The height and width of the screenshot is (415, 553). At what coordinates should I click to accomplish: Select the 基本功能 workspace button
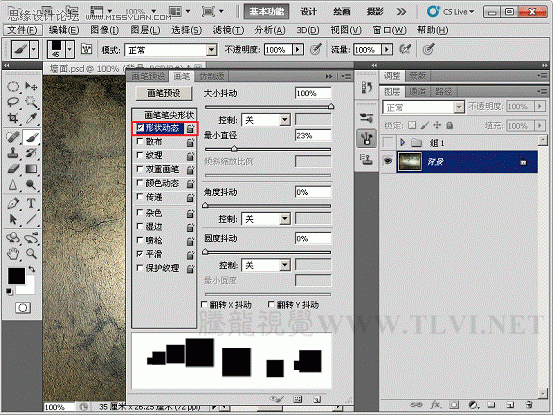[x=267, y=12]
